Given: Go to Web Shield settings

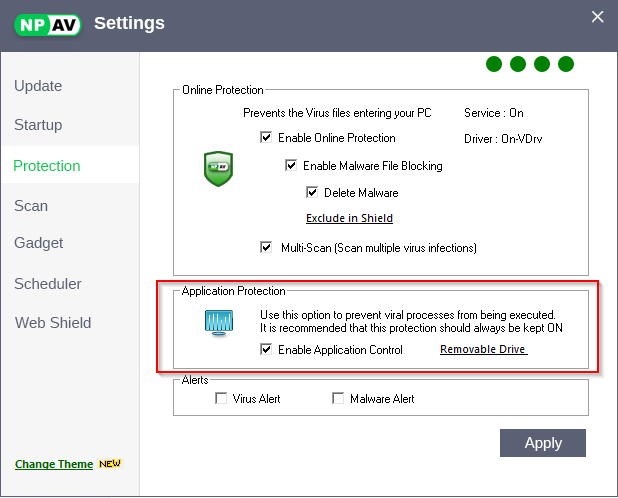Looking at the screenshot, I should coord(53,323).
